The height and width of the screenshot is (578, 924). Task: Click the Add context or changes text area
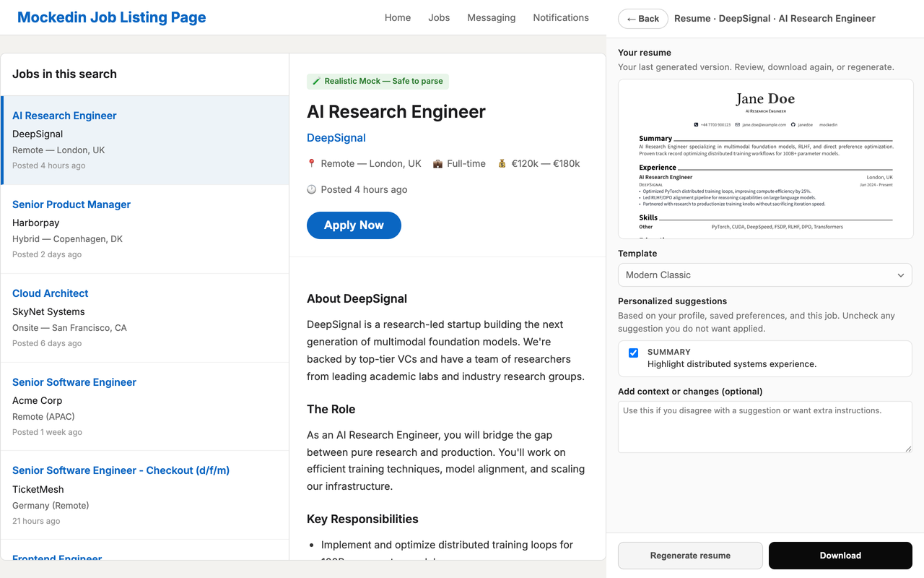[765, 427]
